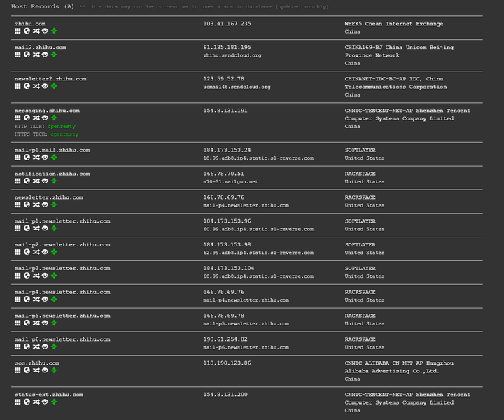Select IP address 184.173.153.96
Image resolution: width=504 pixels, height=420 pixels.
coord(227,220)
